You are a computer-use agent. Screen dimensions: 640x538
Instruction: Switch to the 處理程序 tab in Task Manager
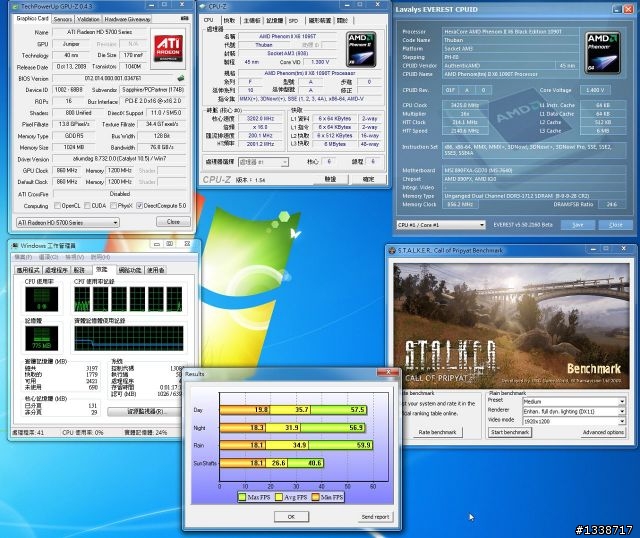(x=56, y=270)
